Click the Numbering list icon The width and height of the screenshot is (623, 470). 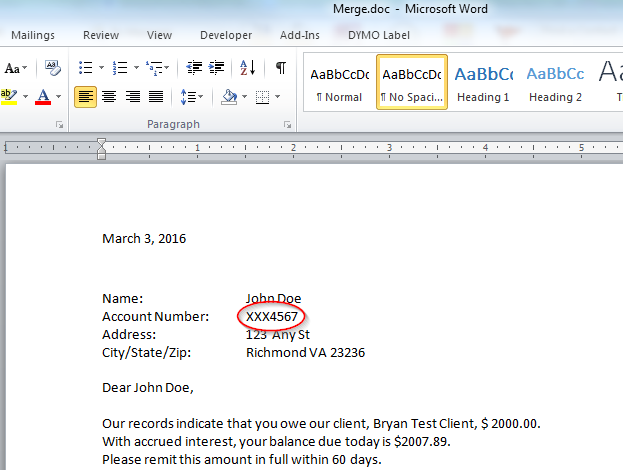click(x=119, y=68)
